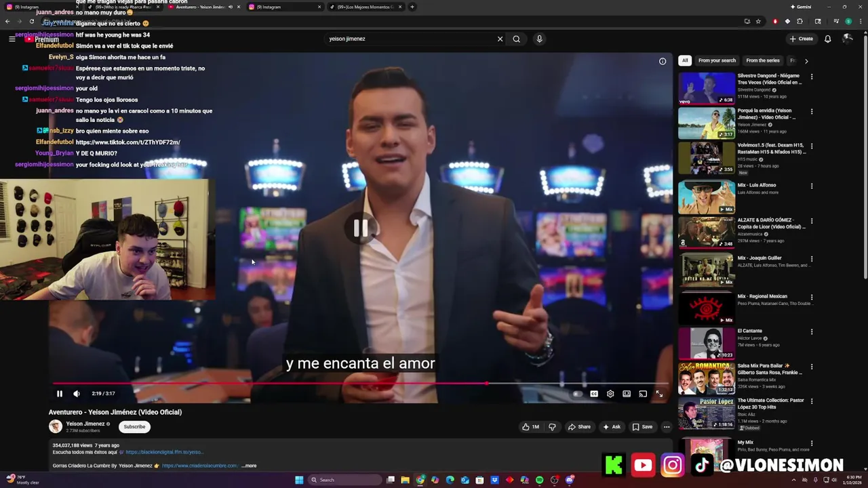Open options for Mix - Joaquin Guiller

[x=812, y=259]
